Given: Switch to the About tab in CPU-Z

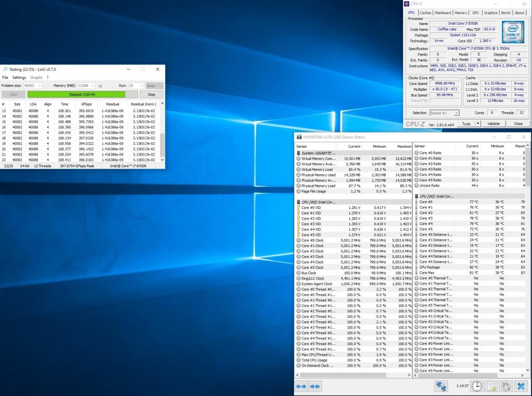Looking at the screenshot, I should coord(520,13).
